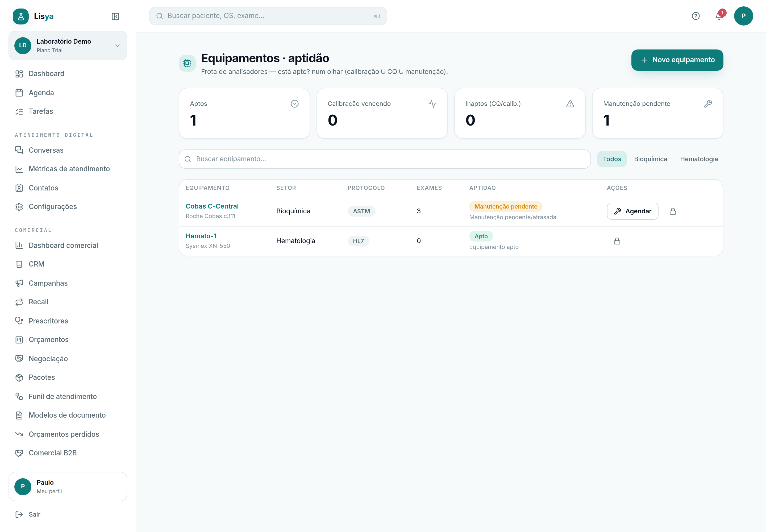
Task: Open Orçamentos perdidos
Action: pyautogui.click(x=68, y=434)
